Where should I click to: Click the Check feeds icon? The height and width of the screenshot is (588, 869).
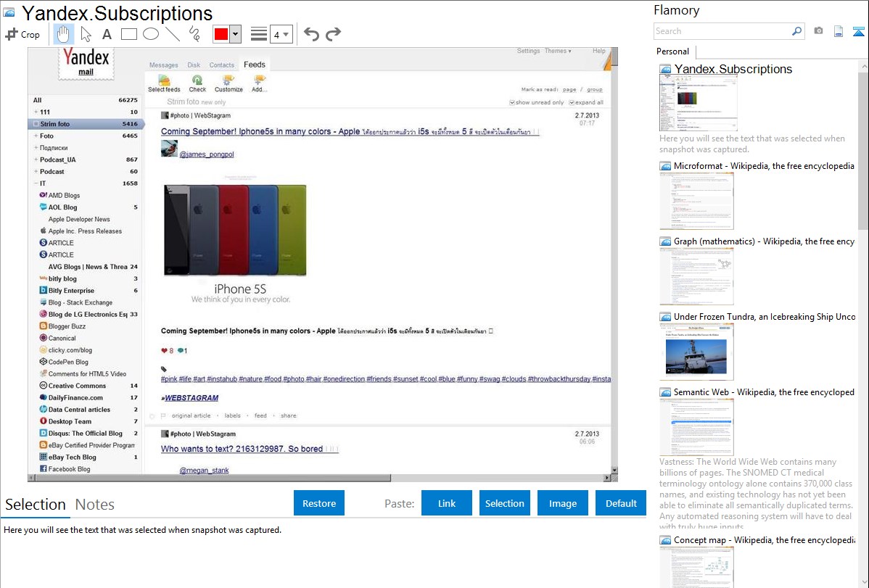197,80
